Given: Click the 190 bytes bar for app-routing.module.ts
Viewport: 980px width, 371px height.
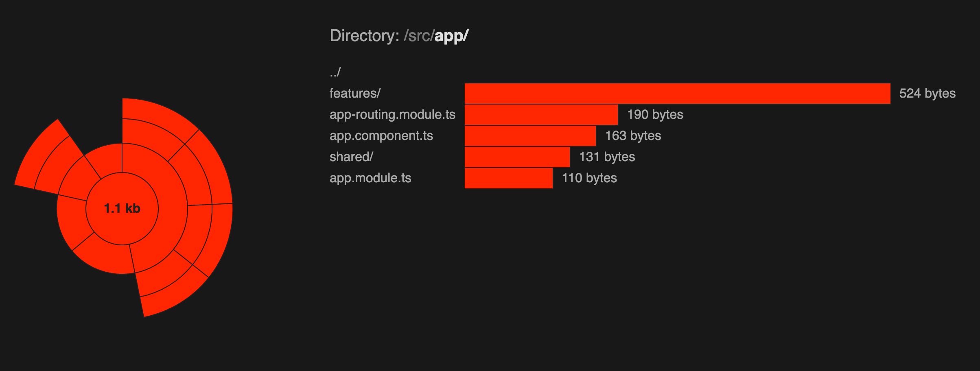Looking at the screenshot, I should click(541, 115).
